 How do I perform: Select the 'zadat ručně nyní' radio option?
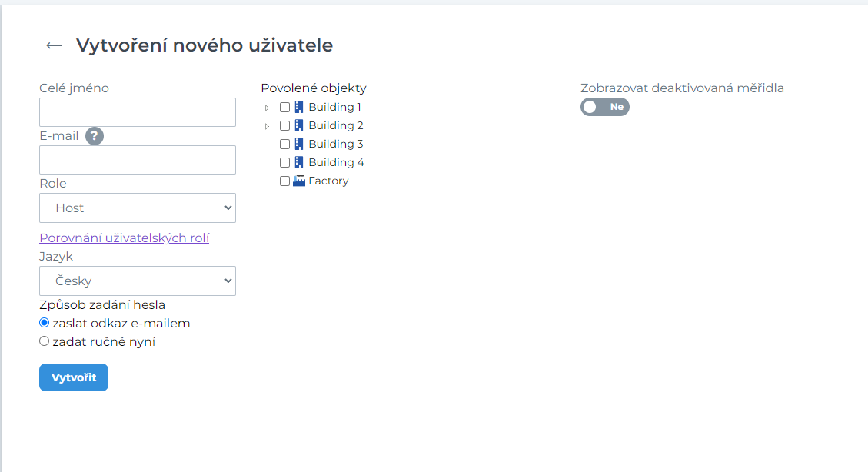click(x=45, y=341)
